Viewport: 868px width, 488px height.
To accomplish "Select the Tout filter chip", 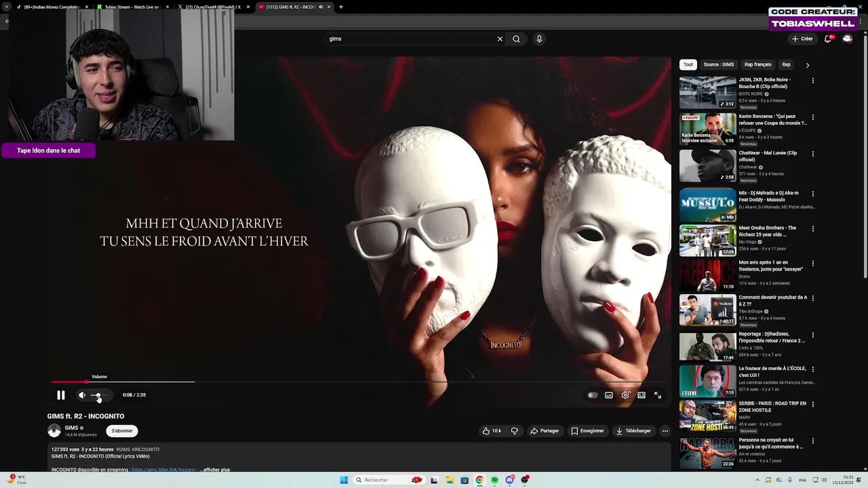I will [688, 64].
